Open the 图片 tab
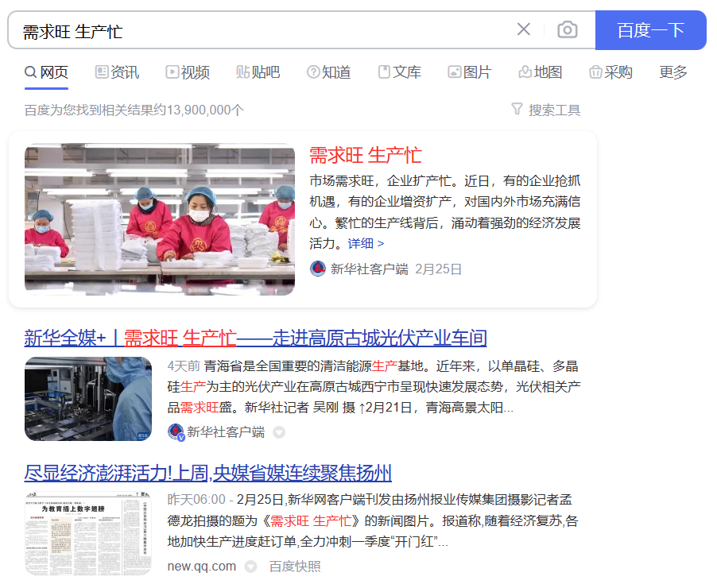Image resolution: width=717 pixels, height=588 pixels. coord(470,72)
